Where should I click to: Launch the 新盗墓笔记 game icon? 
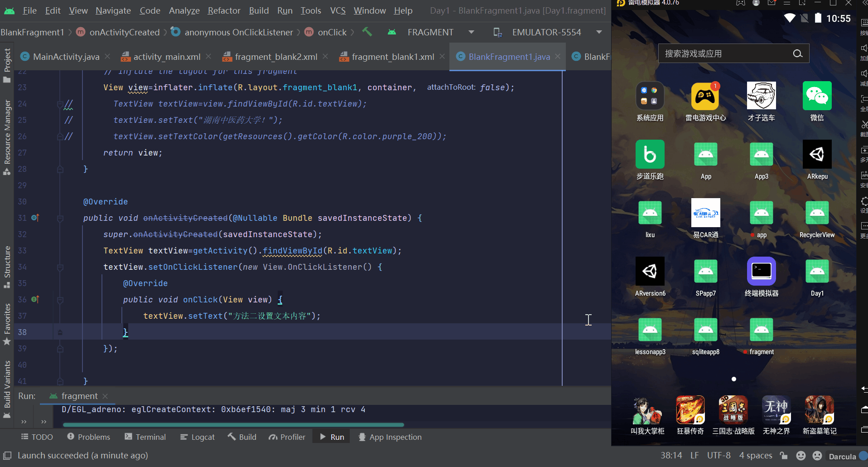(819, 410)
